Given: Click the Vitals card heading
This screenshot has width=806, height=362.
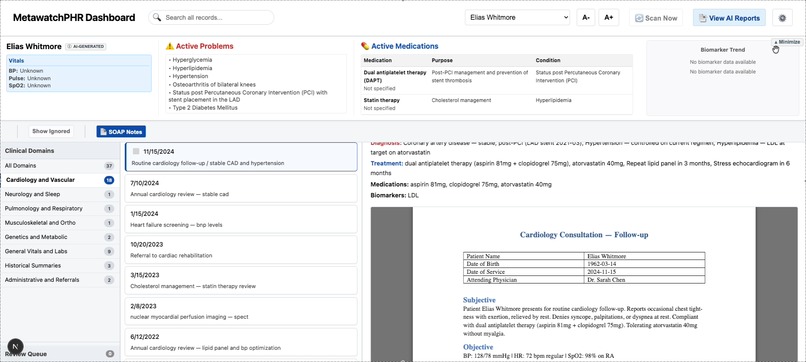Looking at the screenshot, I should (x=16, y=60).
